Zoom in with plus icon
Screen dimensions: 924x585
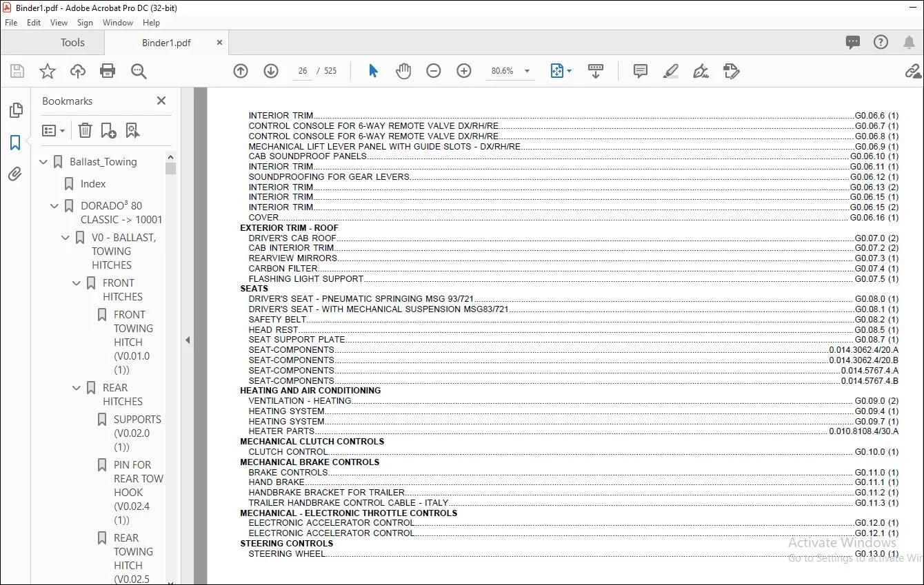pos(464,71)
